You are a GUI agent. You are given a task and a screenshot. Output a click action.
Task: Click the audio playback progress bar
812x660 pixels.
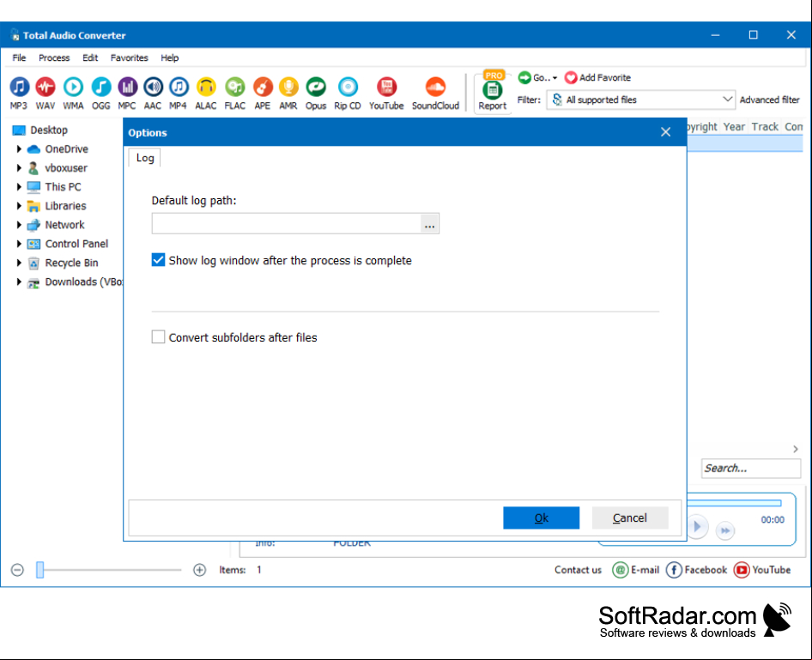pos(735,503)
